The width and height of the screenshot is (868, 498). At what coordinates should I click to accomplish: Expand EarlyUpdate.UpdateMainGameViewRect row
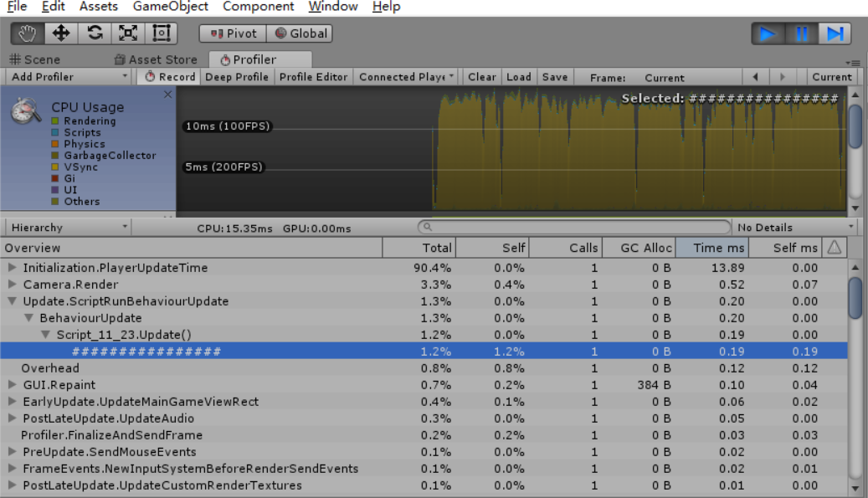pyautogui.click(x=12, y=402)
